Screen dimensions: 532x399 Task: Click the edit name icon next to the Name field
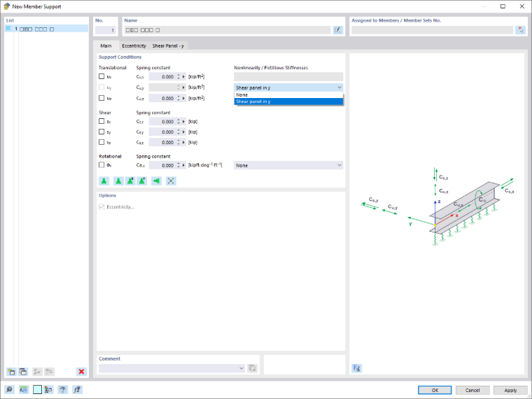[338, 30]
